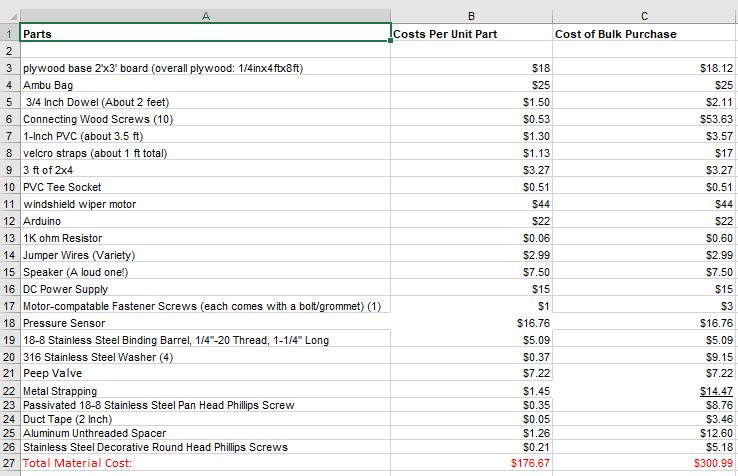
Task: Select the 'windshield wiper motor' cell
Action: coord(205,203)
